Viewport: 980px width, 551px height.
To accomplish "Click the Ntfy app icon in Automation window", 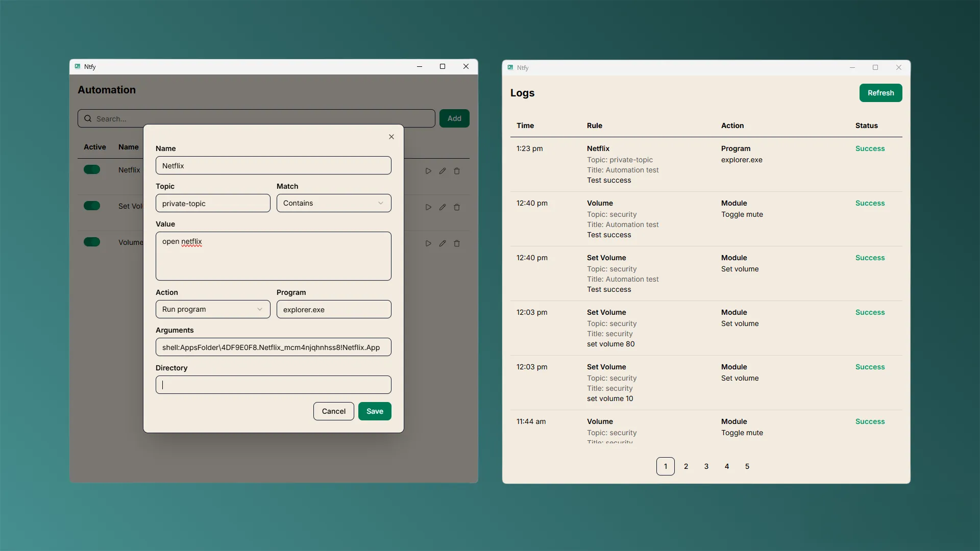I will (78, 66).
